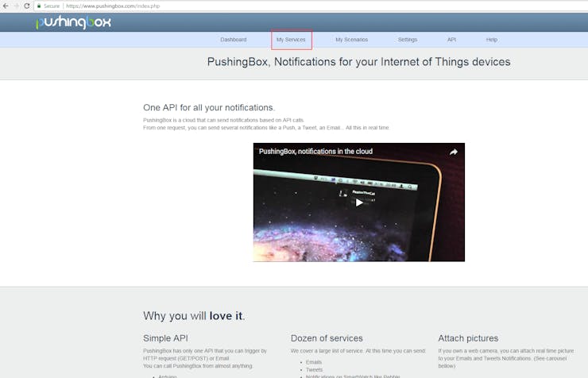This screenshot has width=588, height=378.
Task: Click the browser forward arrow
Action: pyautogui.click(x=16, y=6)
